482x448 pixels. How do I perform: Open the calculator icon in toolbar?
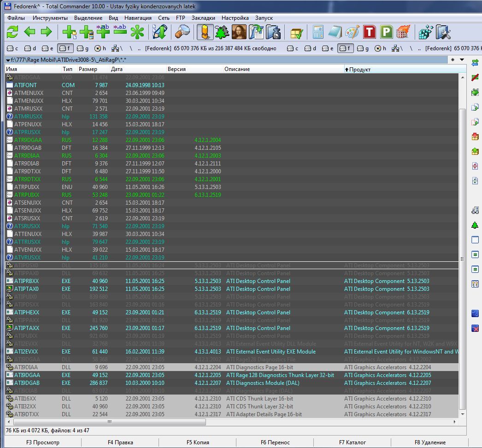tap(318, 32)
